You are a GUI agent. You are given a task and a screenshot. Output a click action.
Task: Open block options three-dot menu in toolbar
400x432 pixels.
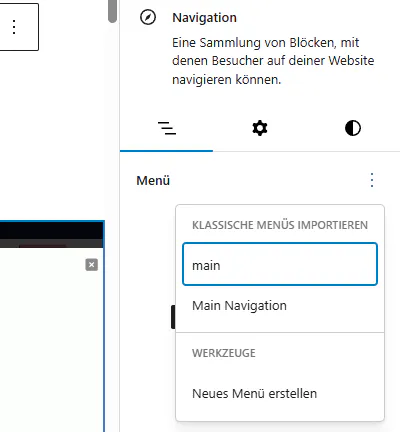click(14, 27)
